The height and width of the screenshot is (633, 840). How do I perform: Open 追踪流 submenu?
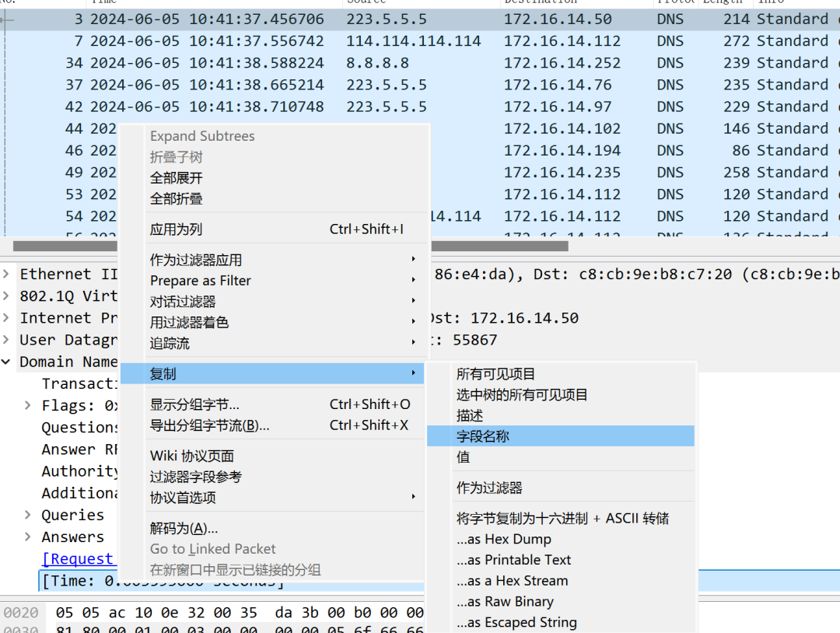coord(170,343)
